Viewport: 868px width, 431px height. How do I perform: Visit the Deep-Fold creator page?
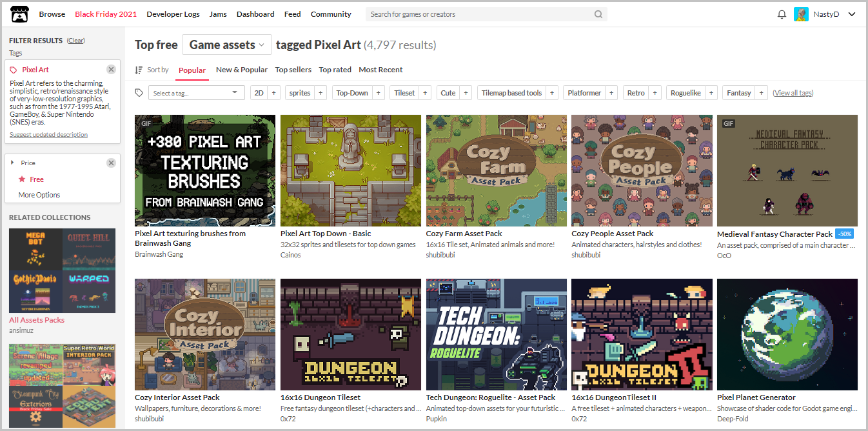point(733,419)
